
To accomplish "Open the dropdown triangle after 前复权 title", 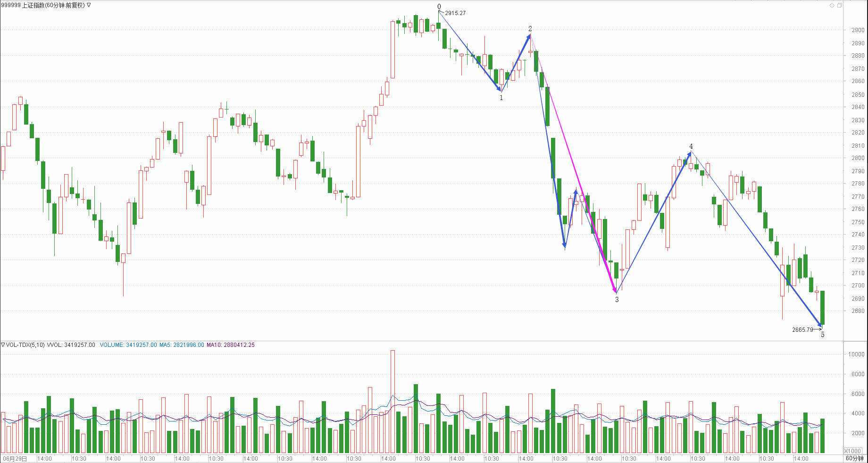I will pos(89,5).
